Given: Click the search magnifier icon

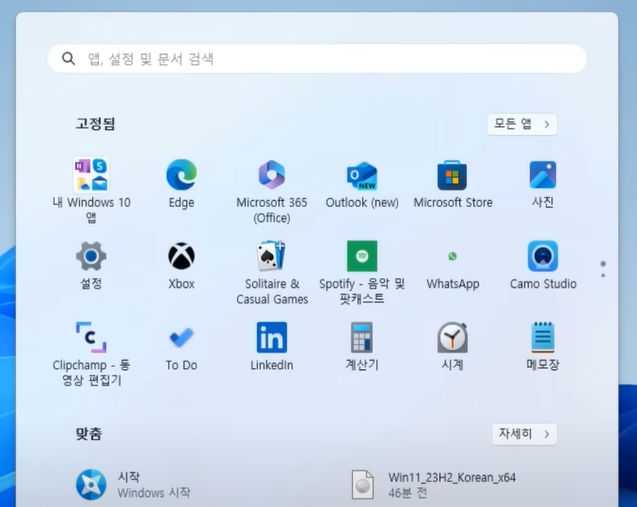Looking at the screenshot, I should tap(68, 58).
